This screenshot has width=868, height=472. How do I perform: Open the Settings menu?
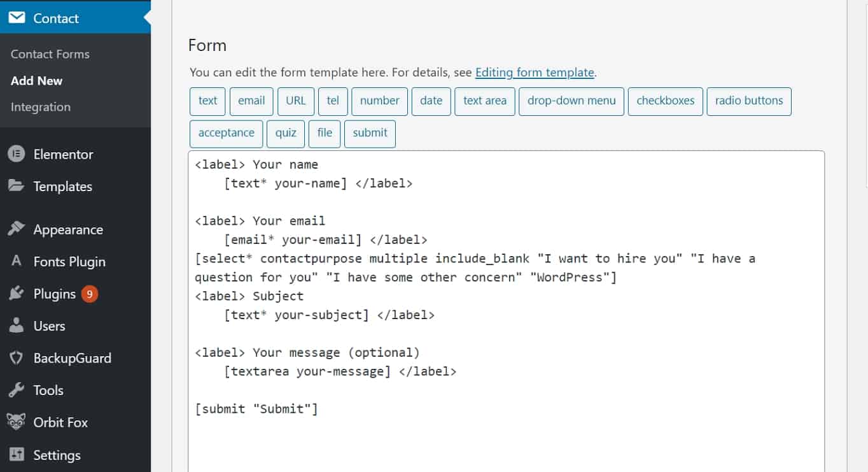75,455
